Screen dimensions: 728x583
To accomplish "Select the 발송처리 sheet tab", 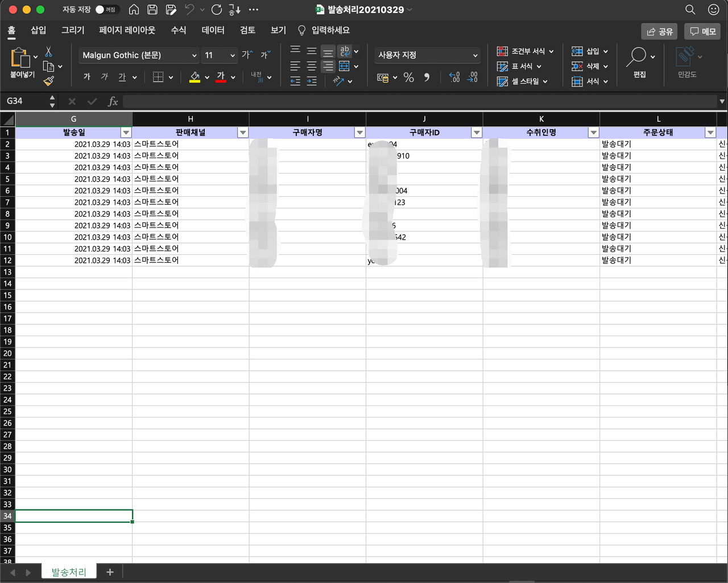I will point(68,571).
